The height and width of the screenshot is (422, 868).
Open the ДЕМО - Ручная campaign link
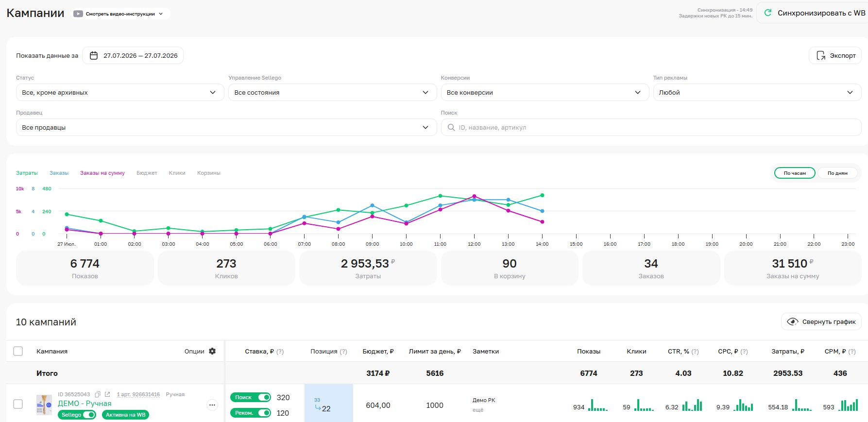pos(85,404)
